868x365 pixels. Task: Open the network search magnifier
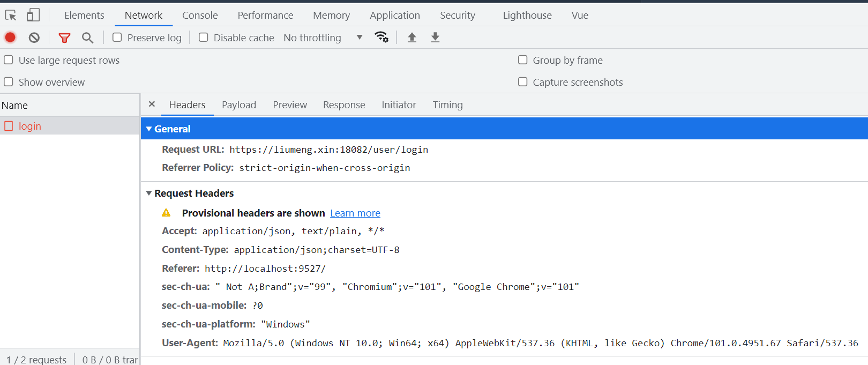[87, 38]
